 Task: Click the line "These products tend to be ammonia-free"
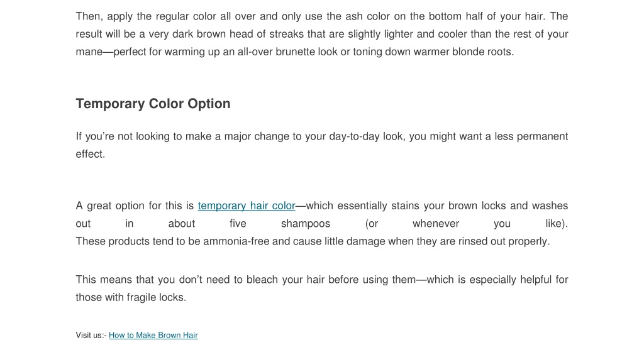pos(313,241)
